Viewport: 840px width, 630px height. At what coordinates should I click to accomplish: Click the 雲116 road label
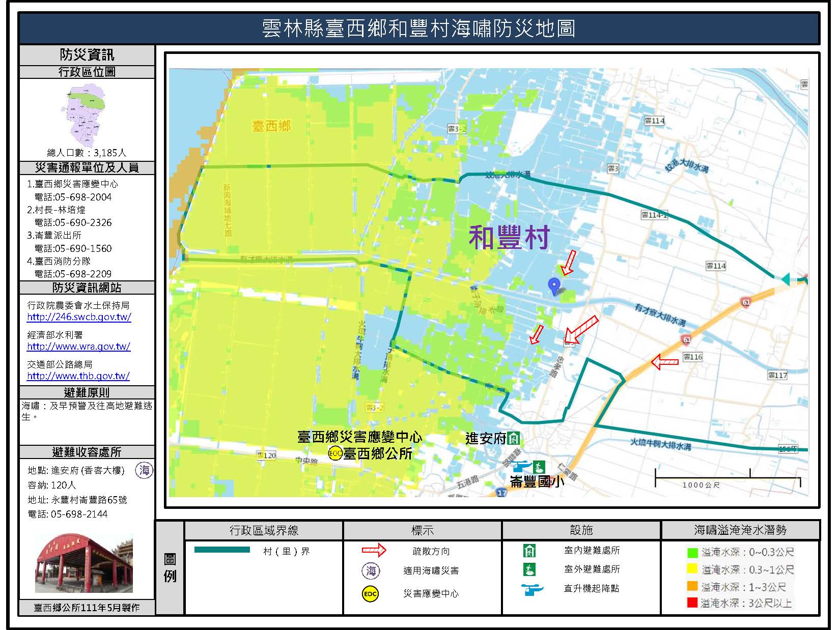click(x=693, y=357)
